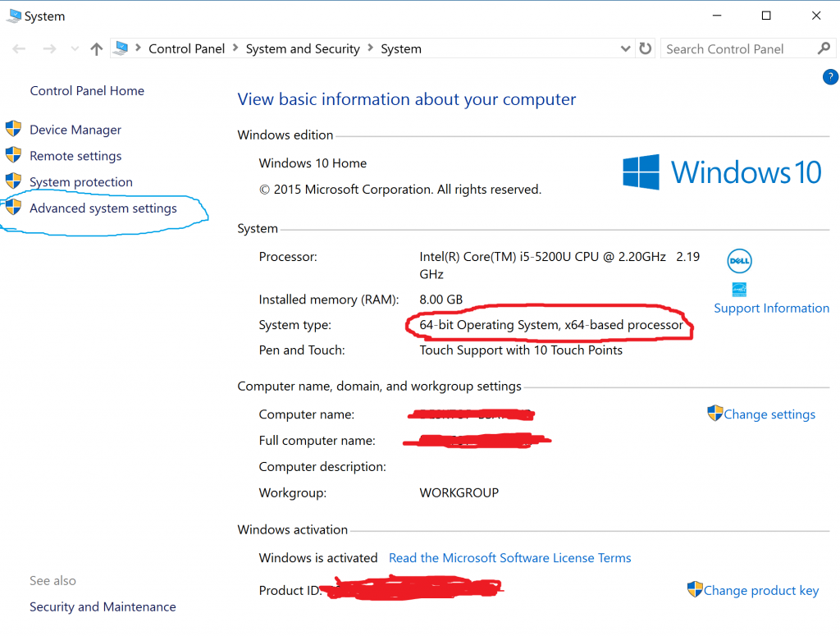
Task: Click the shield icon beside Change settings
Action: 714,413
